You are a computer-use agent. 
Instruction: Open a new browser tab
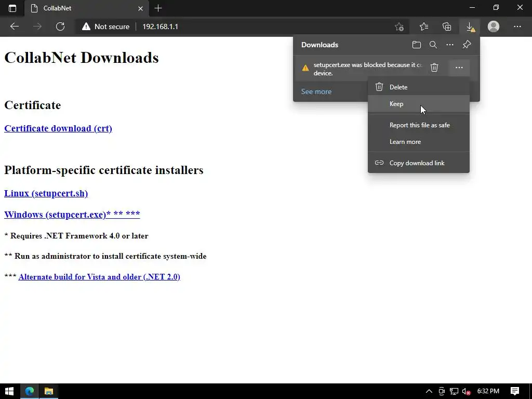158,8
